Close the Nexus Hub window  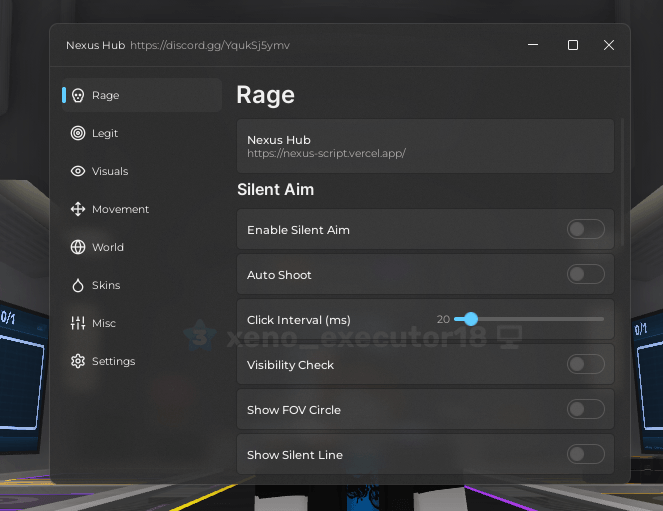[x=609, y=45]
